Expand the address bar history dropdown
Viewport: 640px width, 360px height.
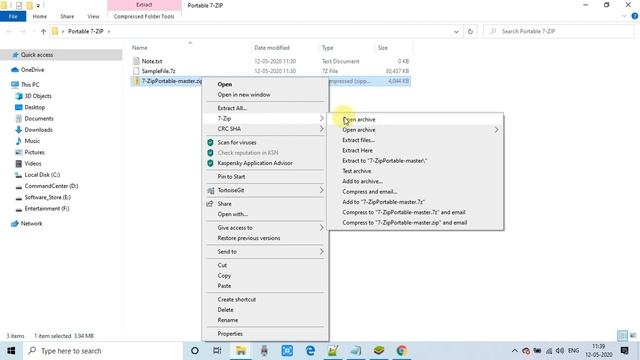(x=456, y=31)
